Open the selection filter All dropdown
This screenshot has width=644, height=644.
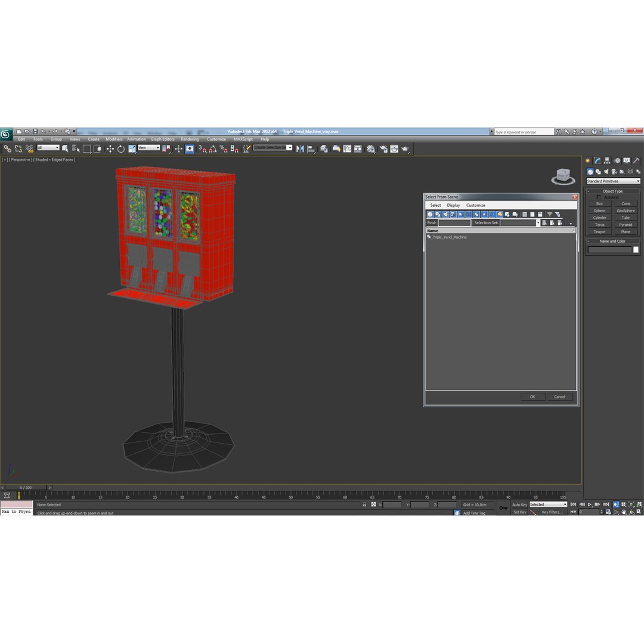[48, 147]
